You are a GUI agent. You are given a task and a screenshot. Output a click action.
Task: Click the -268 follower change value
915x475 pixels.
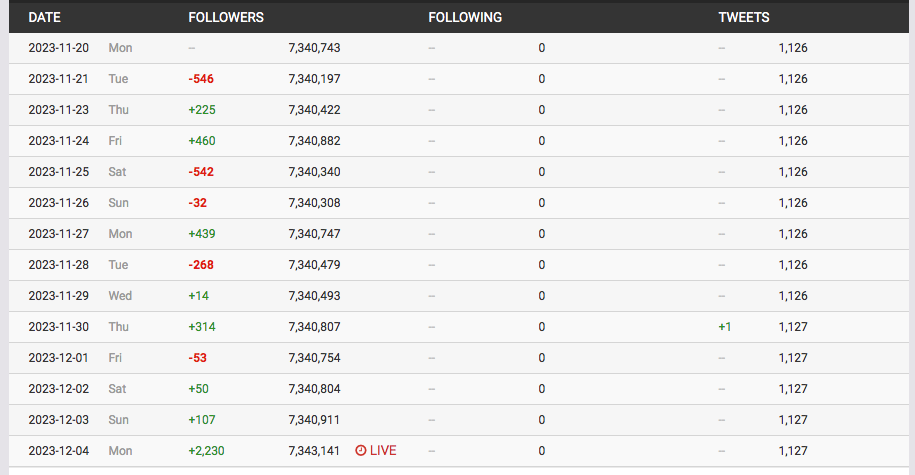pos(201,265)
